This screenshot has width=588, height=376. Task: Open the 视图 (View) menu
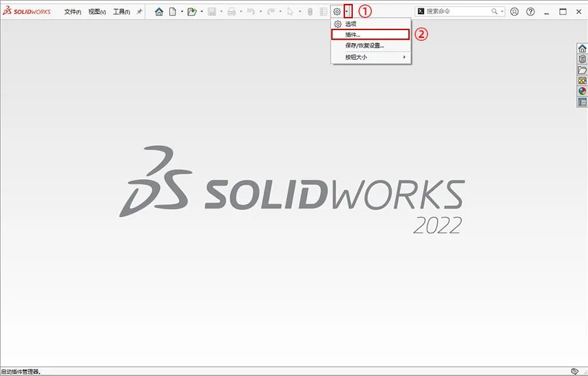[97, 12]
